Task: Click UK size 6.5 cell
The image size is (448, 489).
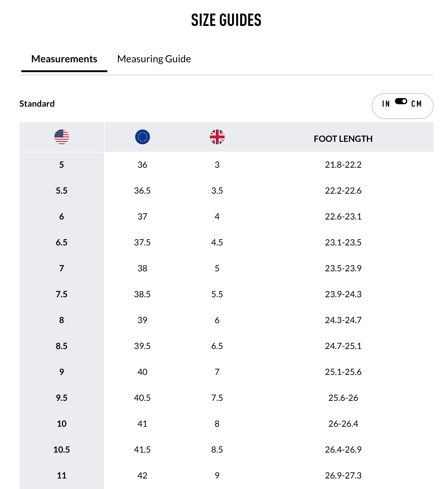Action: (x=217, y=346)
